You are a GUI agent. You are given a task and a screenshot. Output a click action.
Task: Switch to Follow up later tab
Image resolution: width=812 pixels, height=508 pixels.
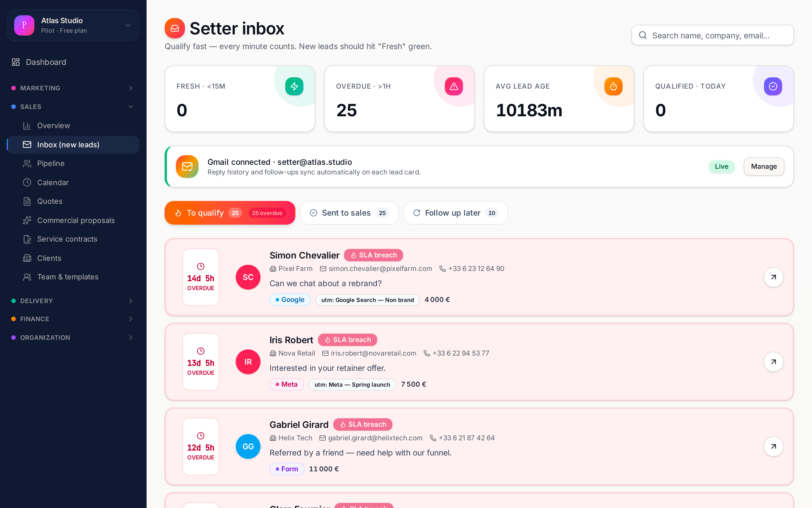tap(455, 213)
